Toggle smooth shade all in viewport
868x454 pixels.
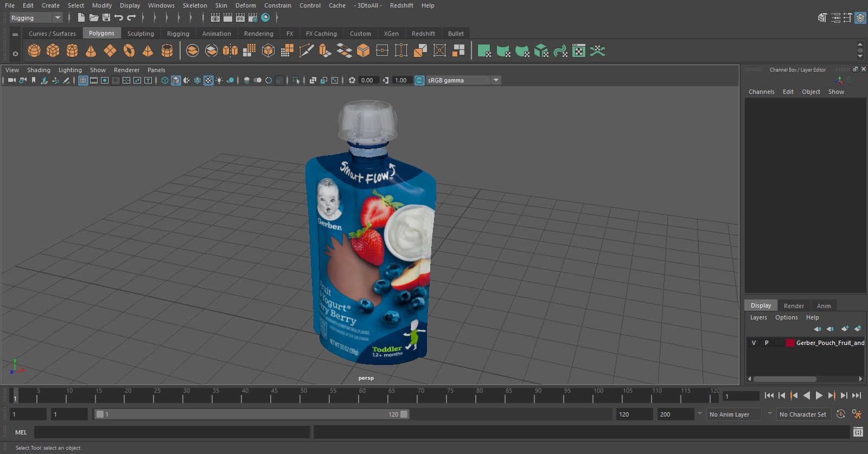coord(176,80)
